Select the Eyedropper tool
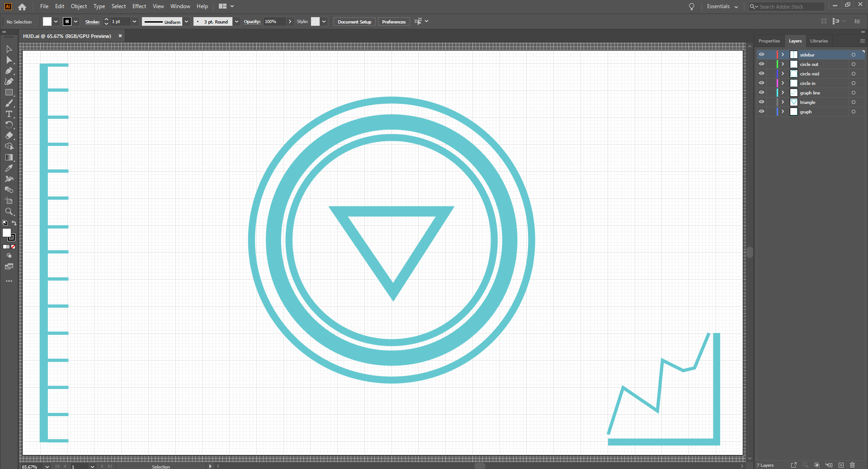868x469 pixels. click(9, 168)
